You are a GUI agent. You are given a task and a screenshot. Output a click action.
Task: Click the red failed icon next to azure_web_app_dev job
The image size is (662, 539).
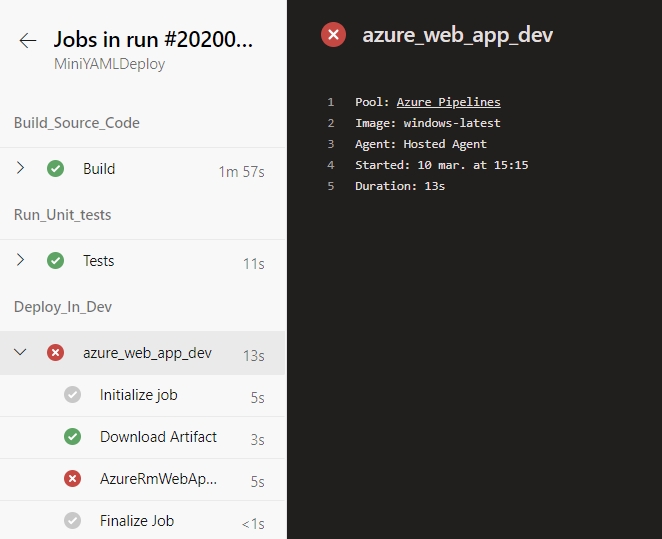(55, 352)
